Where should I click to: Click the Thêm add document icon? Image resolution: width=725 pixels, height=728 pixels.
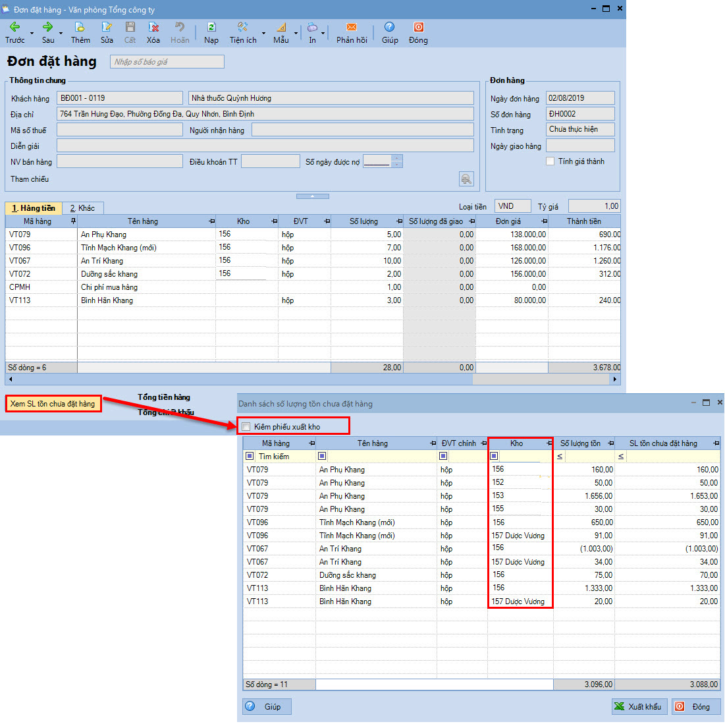click(80, 28)
